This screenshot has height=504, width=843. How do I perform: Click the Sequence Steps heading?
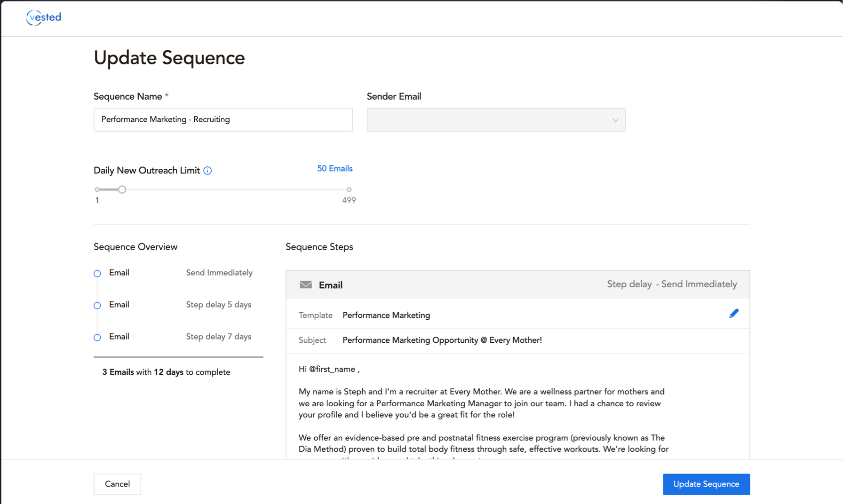coord(319,247)
